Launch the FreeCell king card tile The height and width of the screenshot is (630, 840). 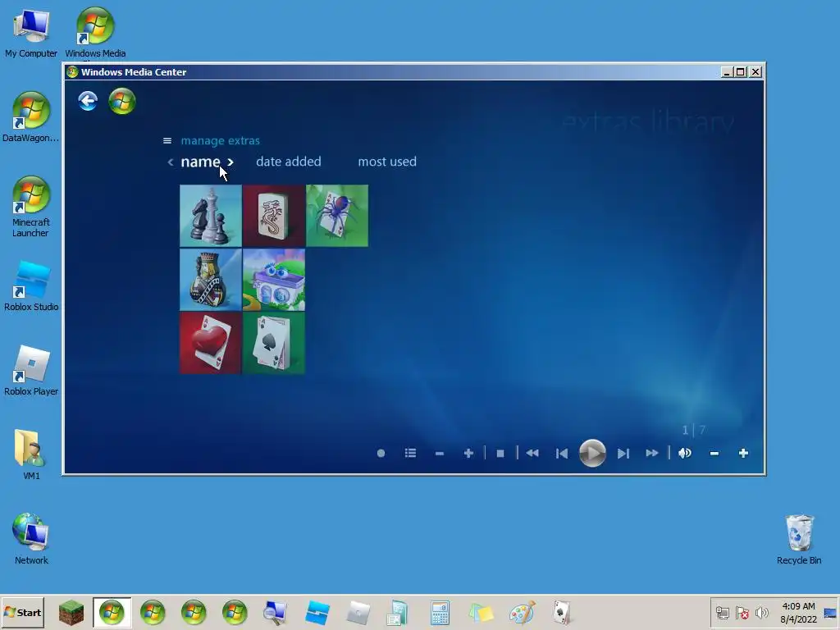click(211, 280)
